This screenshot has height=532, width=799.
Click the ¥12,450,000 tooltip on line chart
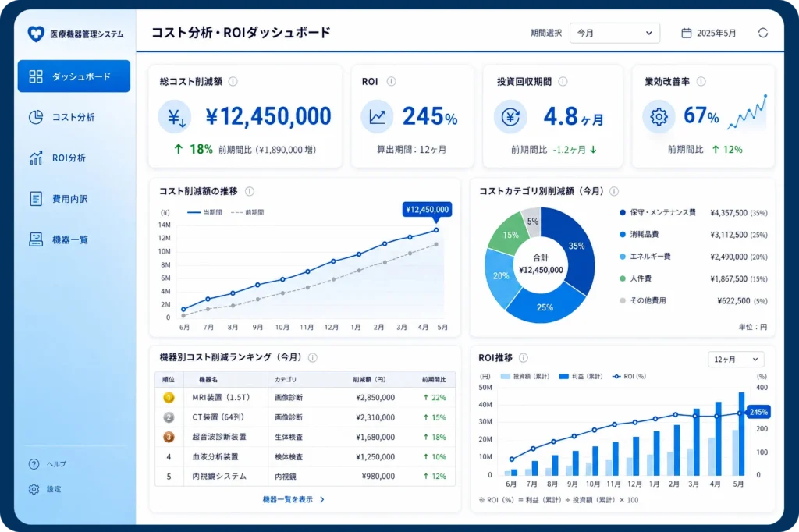tap(427, 209)
